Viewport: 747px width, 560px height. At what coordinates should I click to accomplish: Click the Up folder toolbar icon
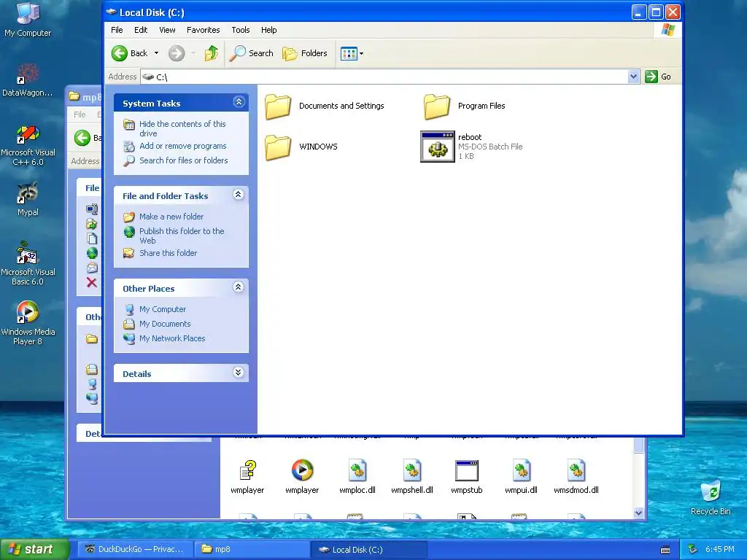(x=212, y=53)
